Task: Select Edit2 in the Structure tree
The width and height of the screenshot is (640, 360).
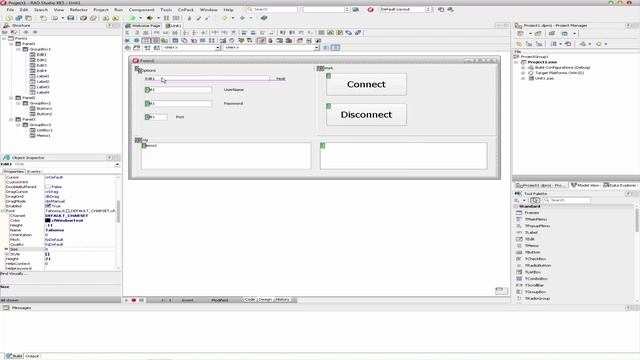Action: click(41, 60)
